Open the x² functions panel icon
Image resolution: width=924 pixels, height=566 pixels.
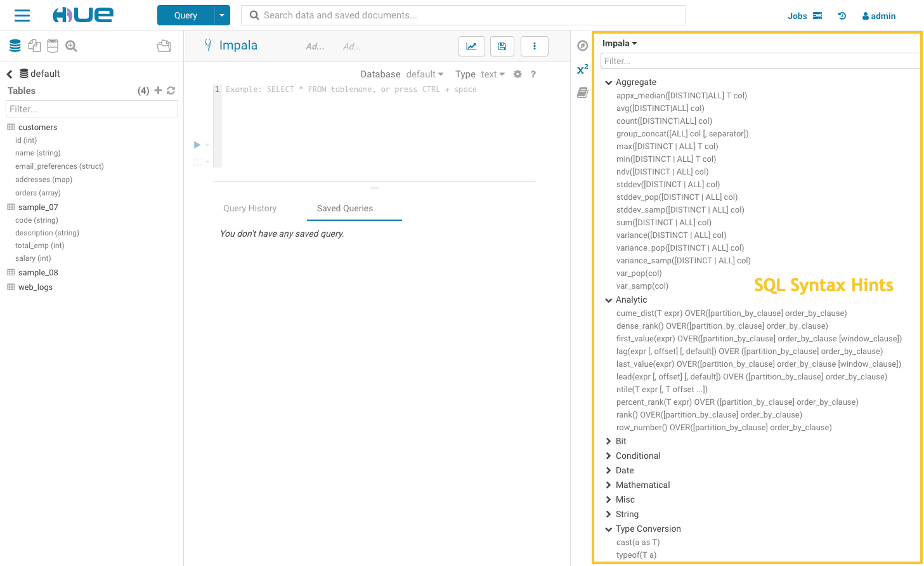click(582, 69)
